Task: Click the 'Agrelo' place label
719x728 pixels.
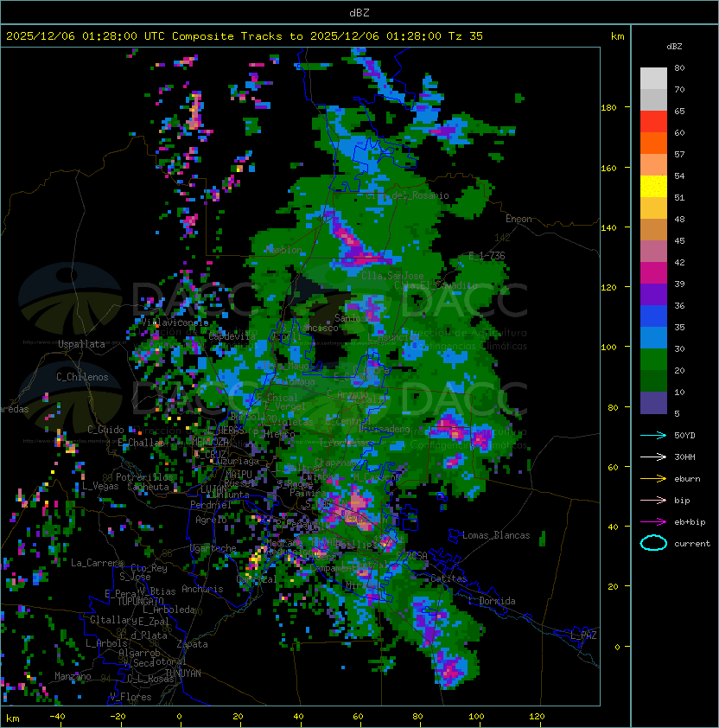Action: (x=211, y=520)
